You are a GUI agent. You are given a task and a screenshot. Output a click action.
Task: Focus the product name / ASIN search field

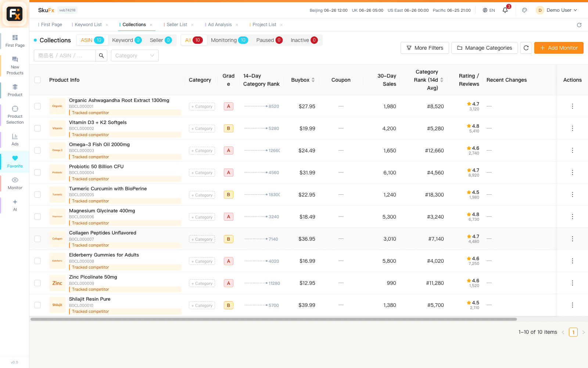pyautogui.click(x=65, y=56)
